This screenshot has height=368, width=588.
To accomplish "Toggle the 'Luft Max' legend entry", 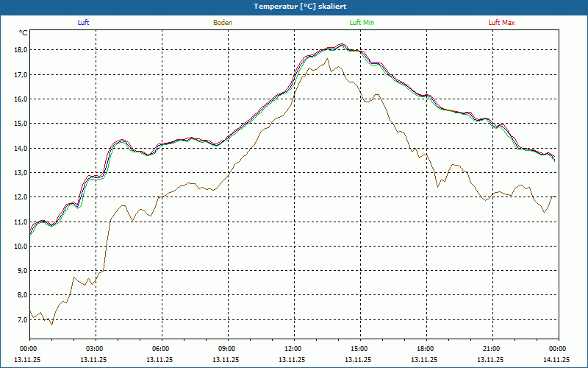I will (502, 23).
